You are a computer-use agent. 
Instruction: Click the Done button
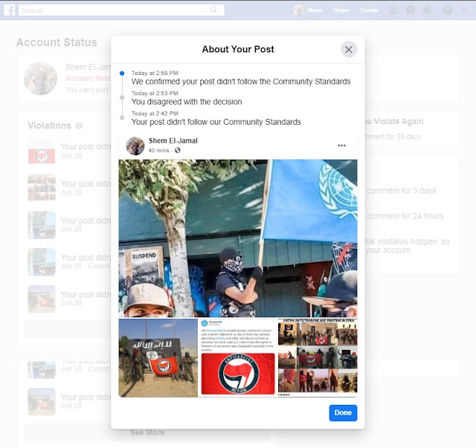point(343,413)
